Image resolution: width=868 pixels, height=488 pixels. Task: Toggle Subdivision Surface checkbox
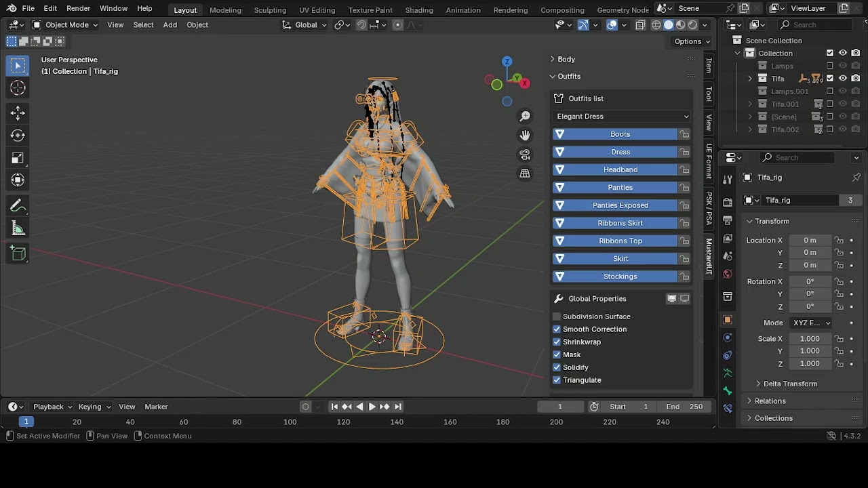pyautogui.click(x=557, y=317)
